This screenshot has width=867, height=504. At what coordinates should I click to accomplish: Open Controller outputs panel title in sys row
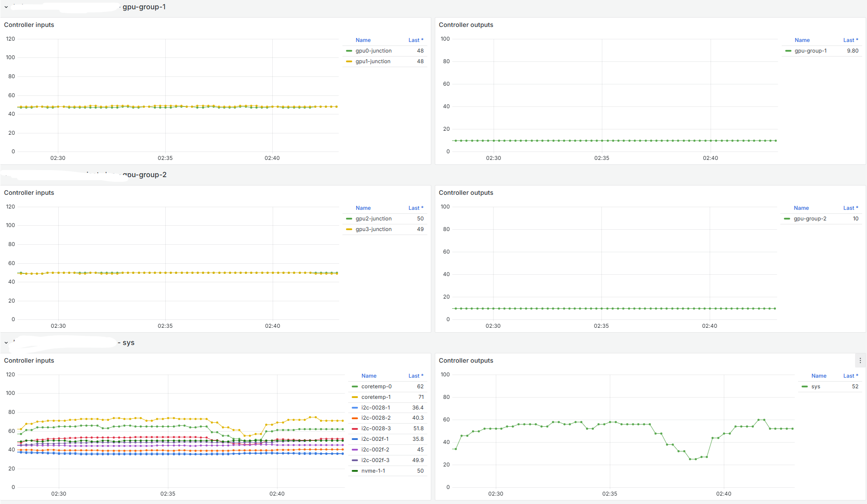click(x=466, y=360)
